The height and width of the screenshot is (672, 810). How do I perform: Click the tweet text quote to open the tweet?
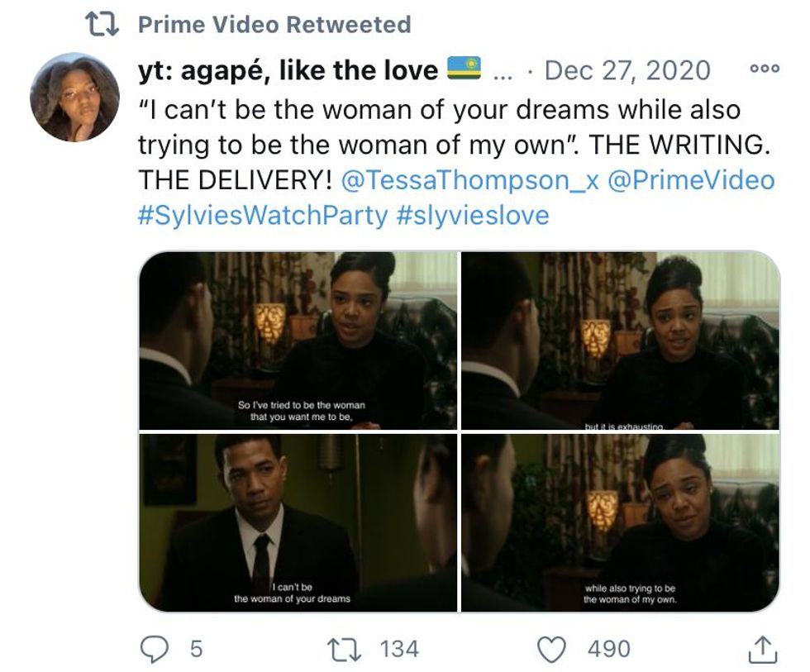(438, 127)
